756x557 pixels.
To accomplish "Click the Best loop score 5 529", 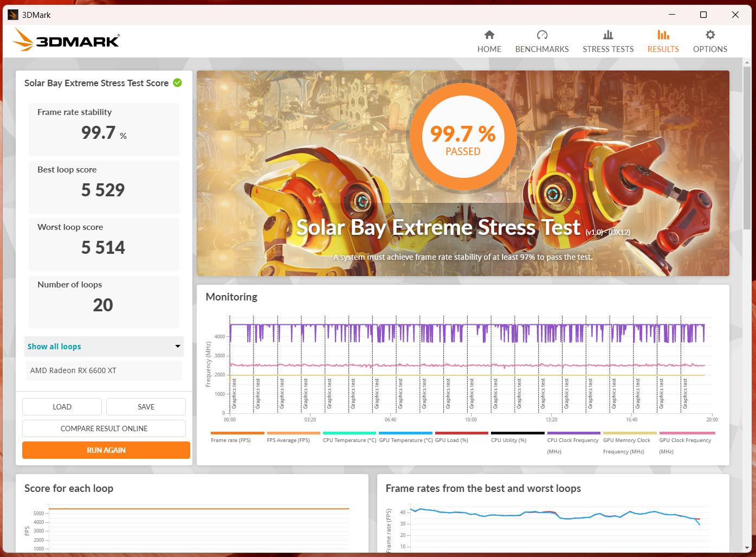I will pyautogui.click(x=103, y=190).
